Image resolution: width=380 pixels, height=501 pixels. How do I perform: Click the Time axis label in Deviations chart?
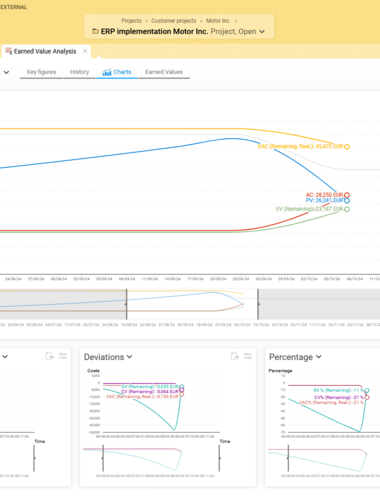pyautogui.click(x=225, y=441)
